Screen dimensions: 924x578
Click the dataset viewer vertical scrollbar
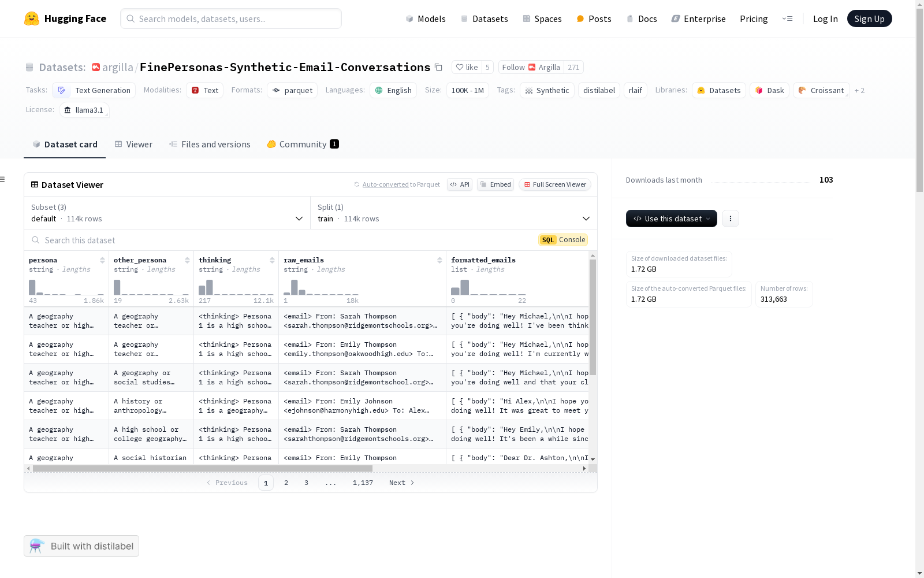(593, 317)
